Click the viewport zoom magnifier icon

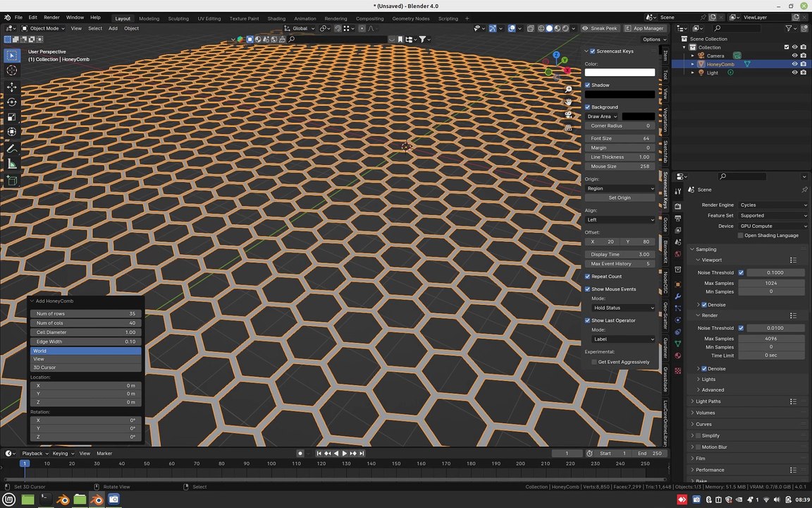pos(568,90)
